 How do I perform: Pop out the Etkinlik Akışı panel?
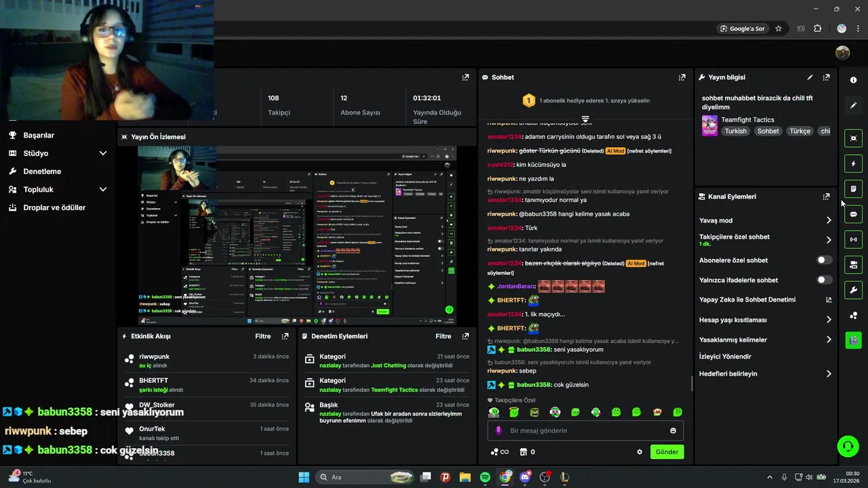click(285, 336)
